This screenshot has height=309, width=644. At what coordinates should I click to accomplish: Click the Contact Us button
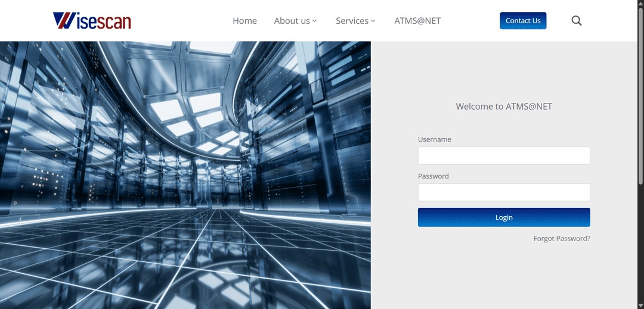523,20
